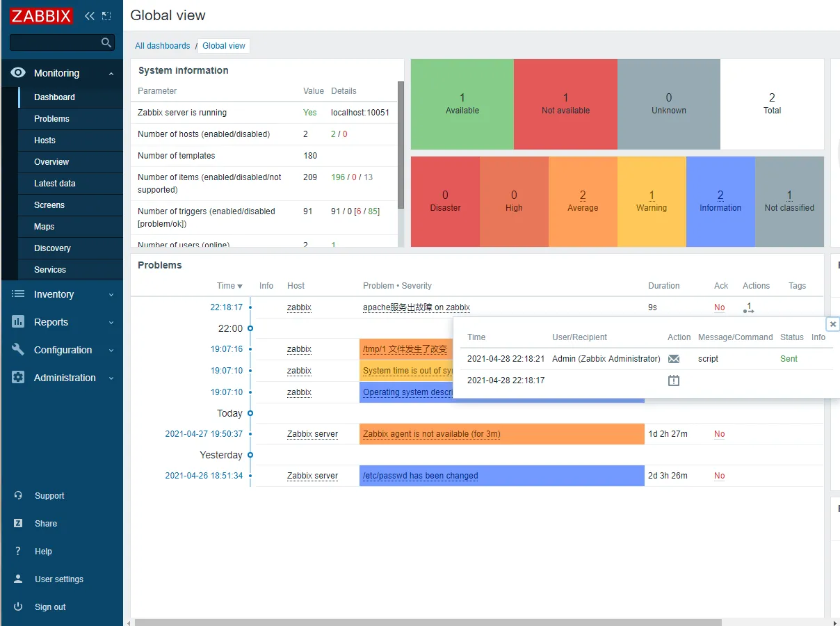Viewport: 840px width, 626px height.
Task: Click the Zabbix logo
Action: 42,15
